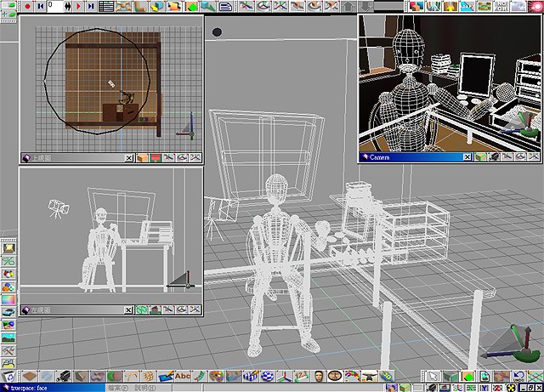This screenshot has height=392, width=544.
Task: Click the eye move icon in front view window
Action: [x=168, y=310]
